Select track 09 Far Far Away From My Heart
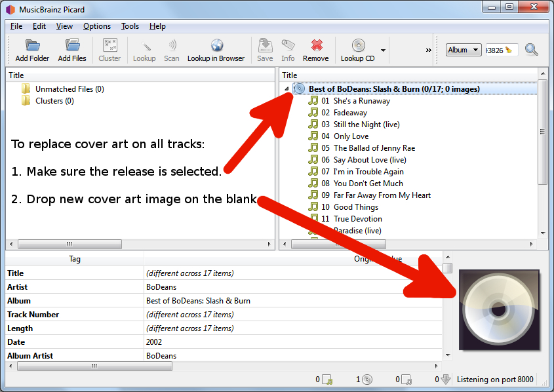This screenshot has height=392, width=554. point(382,195)
